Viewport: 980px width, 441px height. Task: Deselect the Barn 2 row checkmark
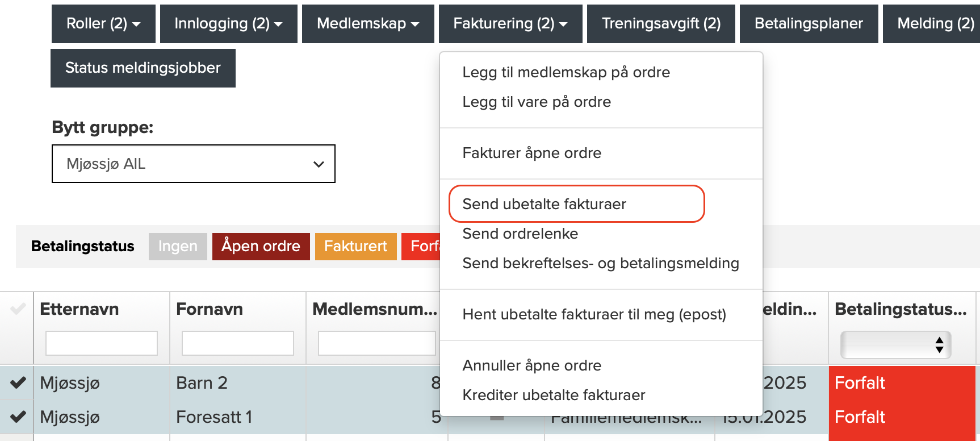click(x=18, y=382)
